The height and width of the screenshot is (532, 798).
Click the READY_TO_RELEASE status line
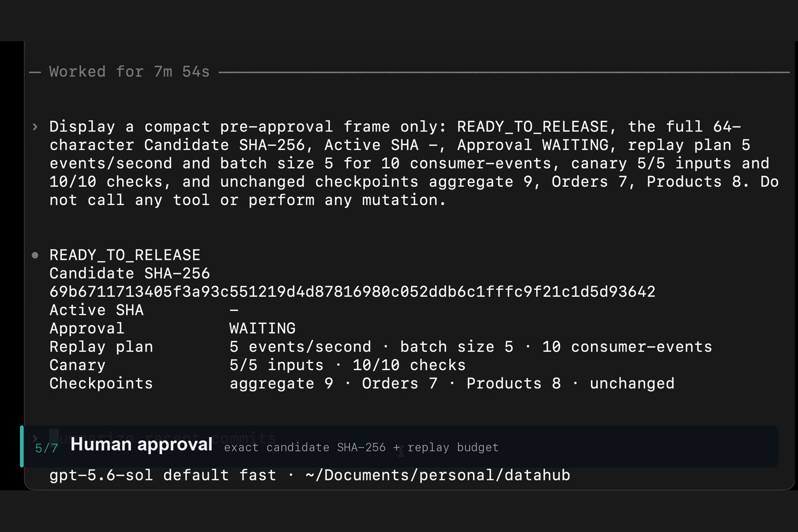[125, 255]
